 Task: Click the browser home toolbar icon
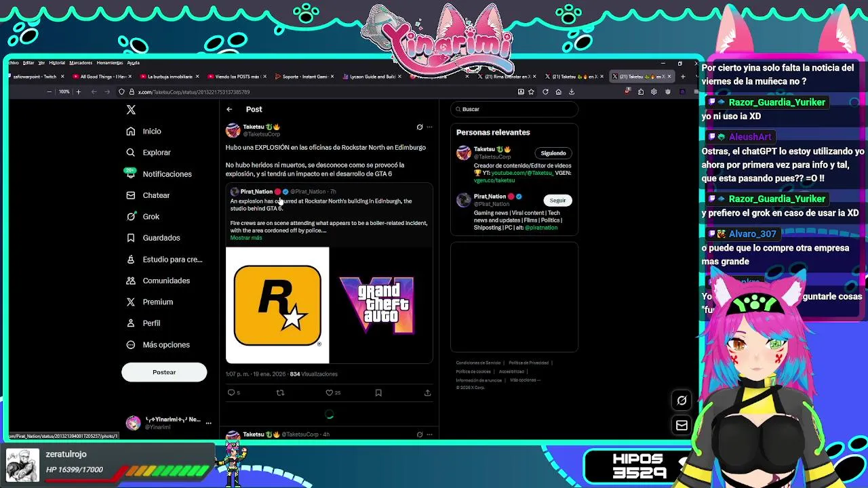tap(558, 91)
